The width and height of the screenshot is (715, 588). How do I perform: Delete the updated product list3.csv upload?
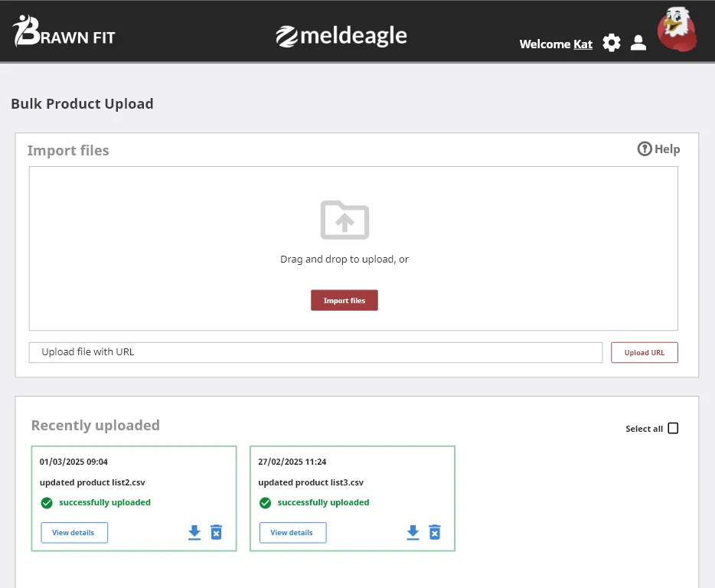tap(435, 532)
